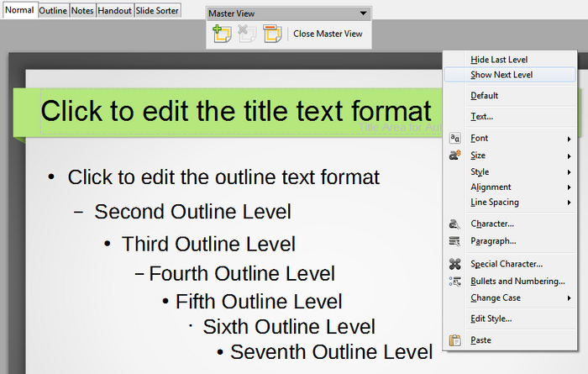Expand the Change Case submenu
The width and height of the screenshot is (588, 374).
569,298
